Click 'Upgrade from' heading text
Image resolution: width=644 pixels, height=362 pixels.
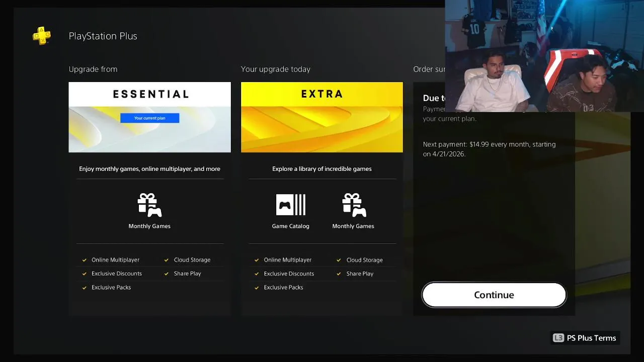point(93,69)
